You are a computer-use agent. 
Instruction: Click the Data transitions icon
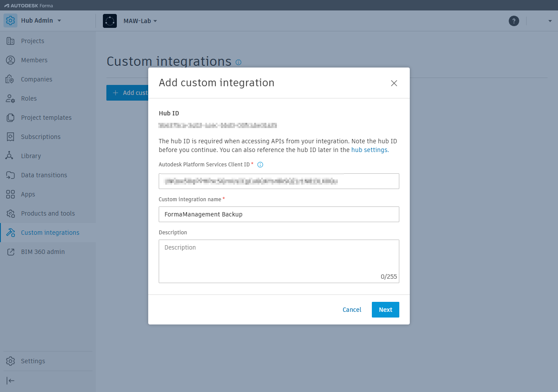tap(10, 175)
